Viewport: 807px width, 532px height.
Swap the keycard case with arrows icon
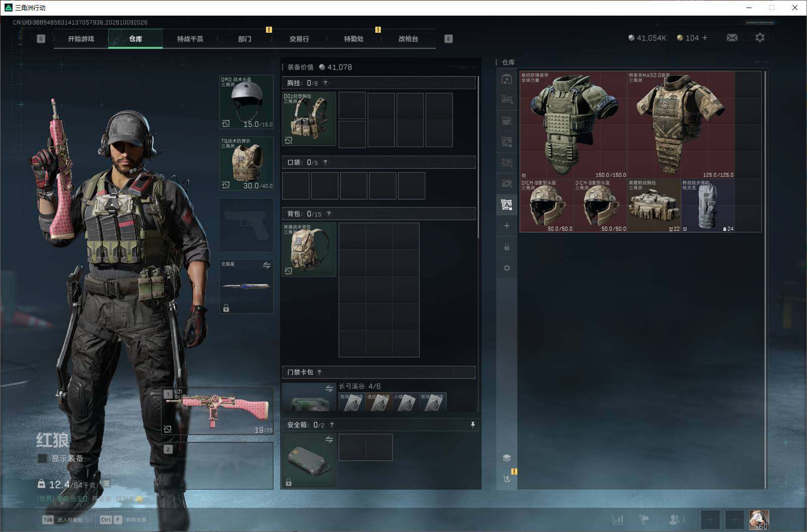click(x=329, y=388)
